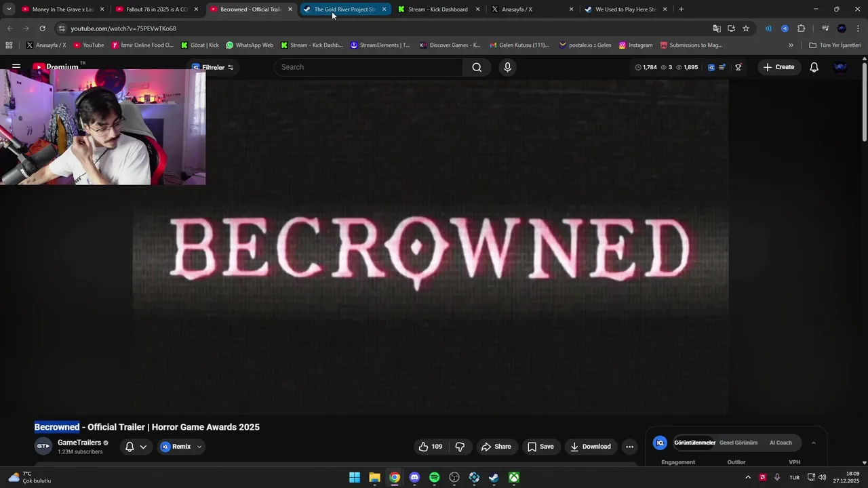
Task: Click into the YouTube Search field
Action: coord(368,67)
